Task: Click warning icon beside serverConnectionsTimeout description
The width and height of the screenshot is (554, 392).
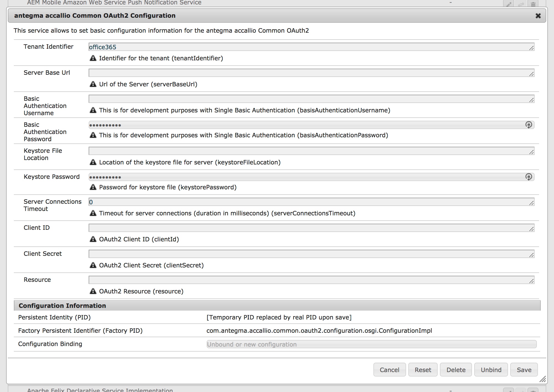Action: [93, 213]
